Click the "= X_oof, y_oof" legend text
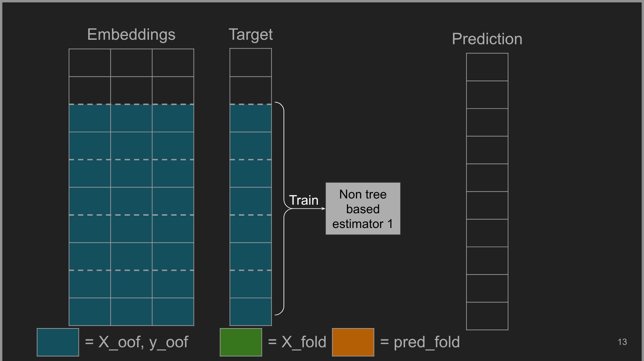This screenshot has width=644, height=361. pyautogui.click(x=137, y=342)
